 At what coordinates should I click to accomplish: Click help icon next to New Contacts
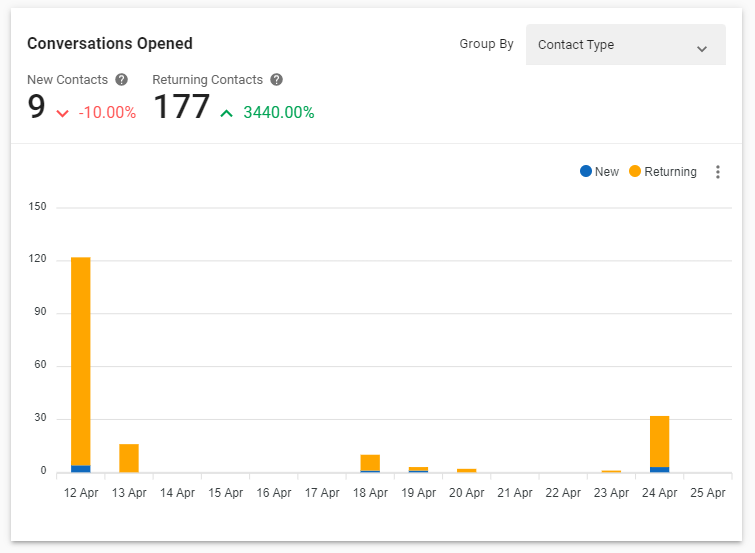[122, 80]
